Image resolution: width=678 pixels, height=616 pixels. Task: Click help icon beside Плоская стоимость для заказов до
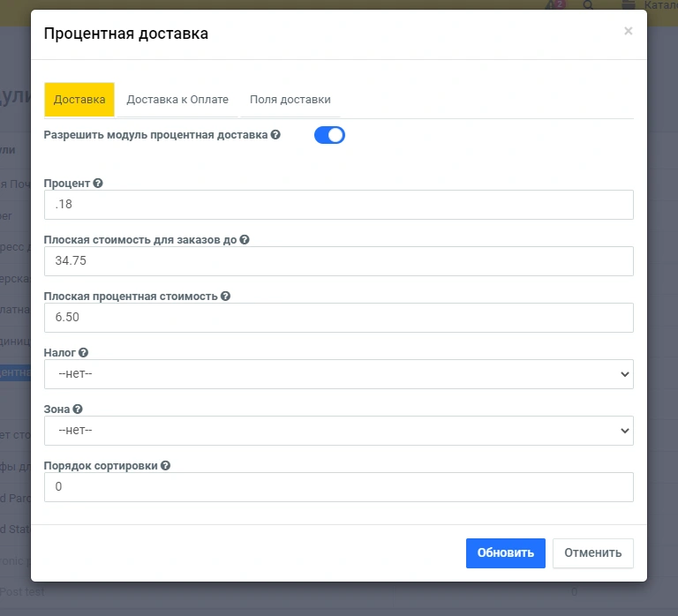(x=245, y=239)
